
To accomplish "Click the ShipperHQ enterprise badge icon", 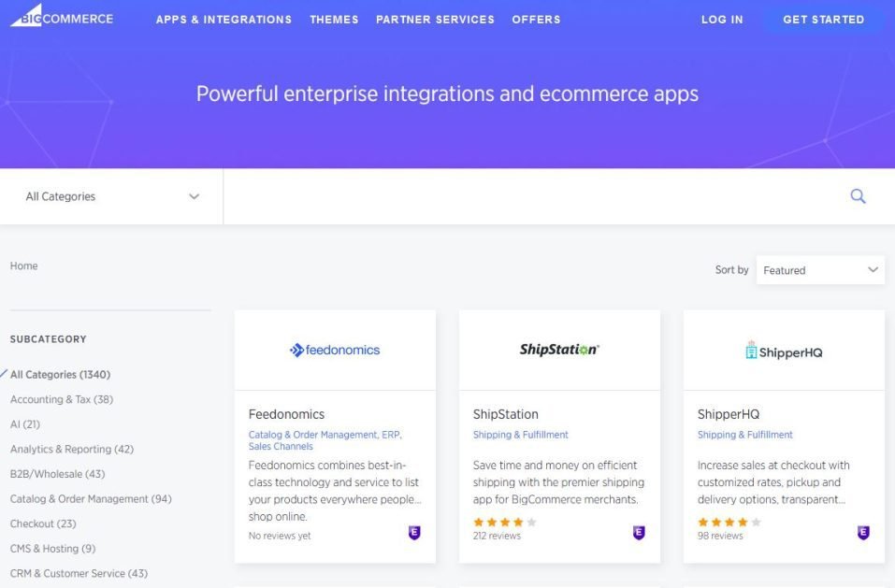I will (x=863, y=533).
